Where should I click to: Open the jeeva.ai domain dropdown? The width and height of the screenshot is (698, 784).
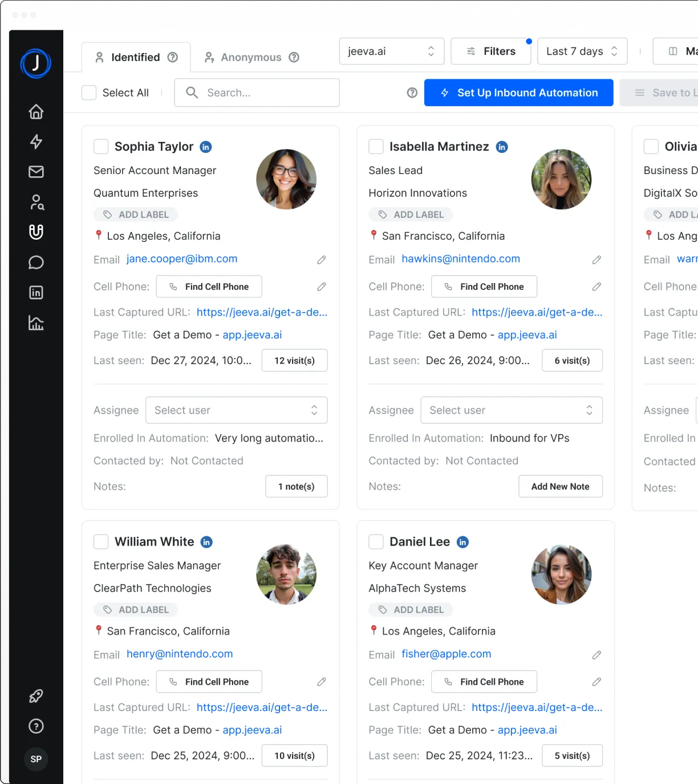click(391, 51)
